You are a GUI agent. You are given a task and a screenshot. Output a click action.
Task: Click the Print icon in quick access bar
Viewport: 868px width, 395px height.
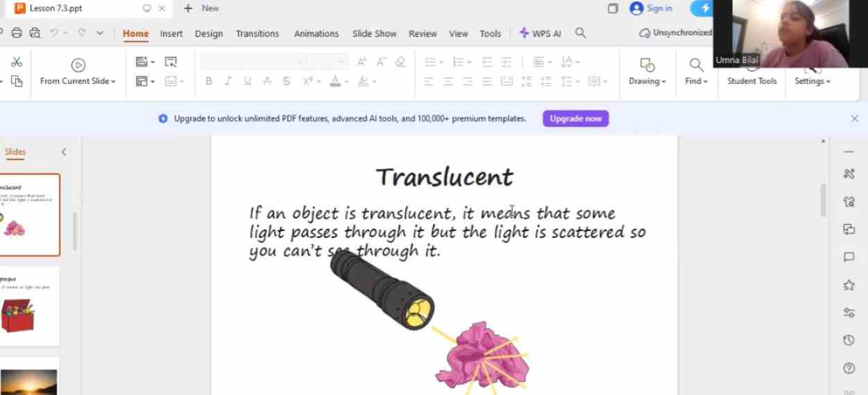17,33
